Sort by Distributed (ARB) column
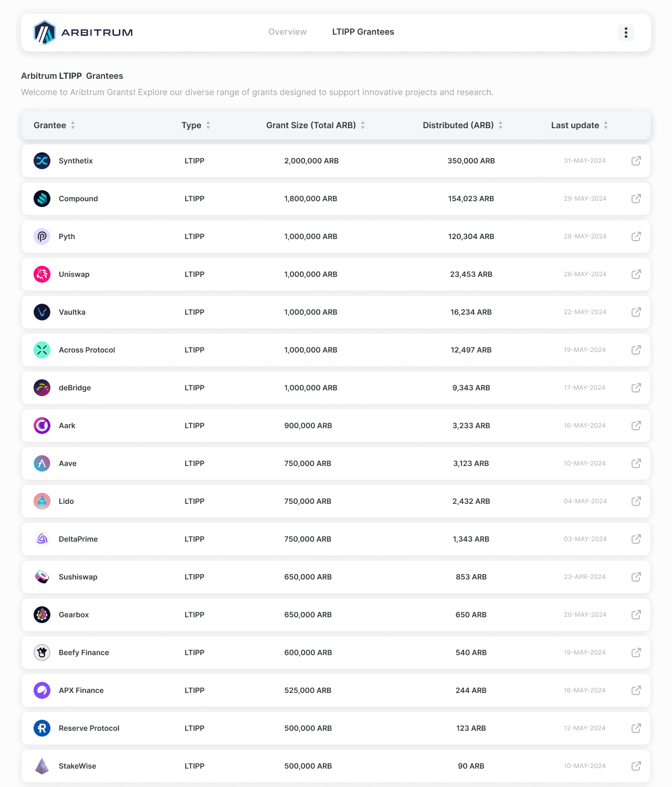Screen dimensions: 672x787 [463, 125]
